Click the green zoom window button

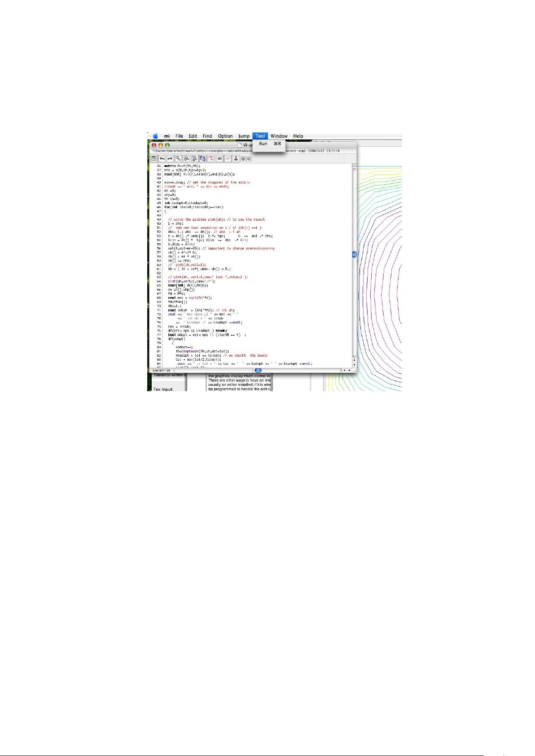coord(167,145)
